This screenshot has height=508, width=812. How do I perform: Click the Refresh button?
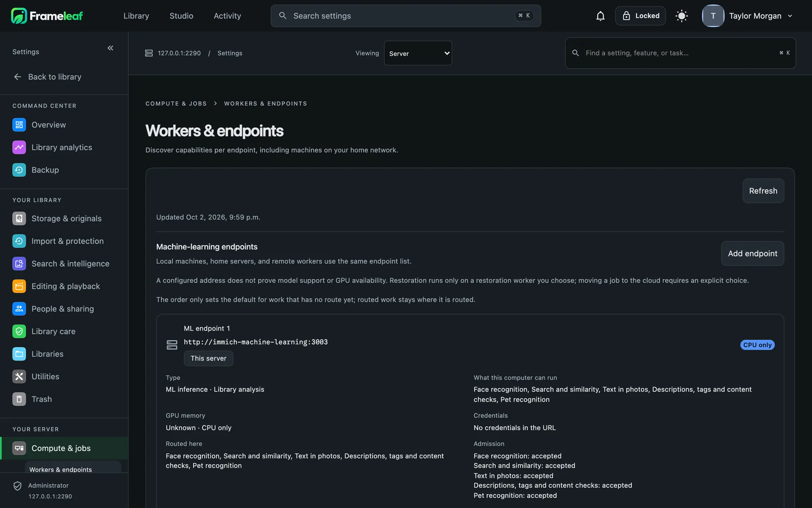coord(763,191)
